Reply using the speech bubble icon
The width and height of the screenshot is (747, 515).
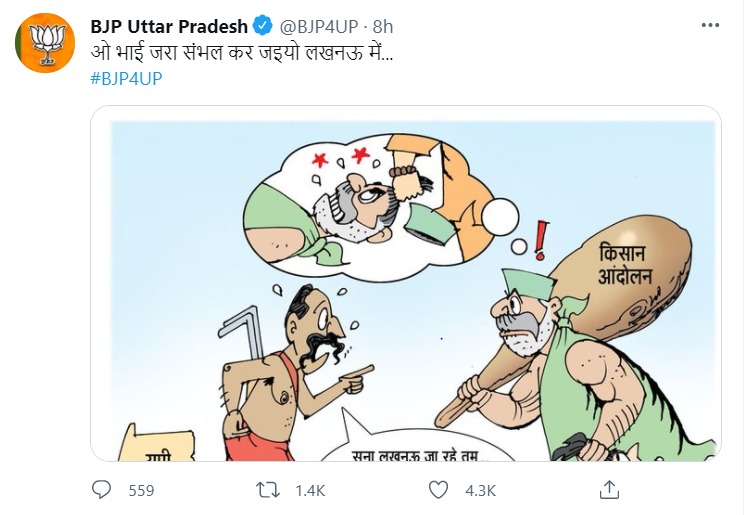point(101,490)
